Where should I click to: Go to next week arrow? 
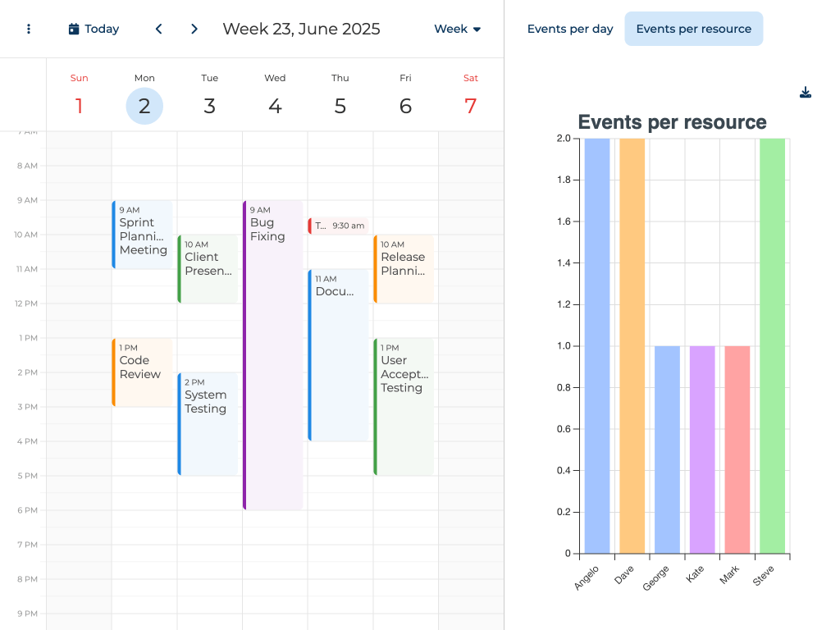194,29
